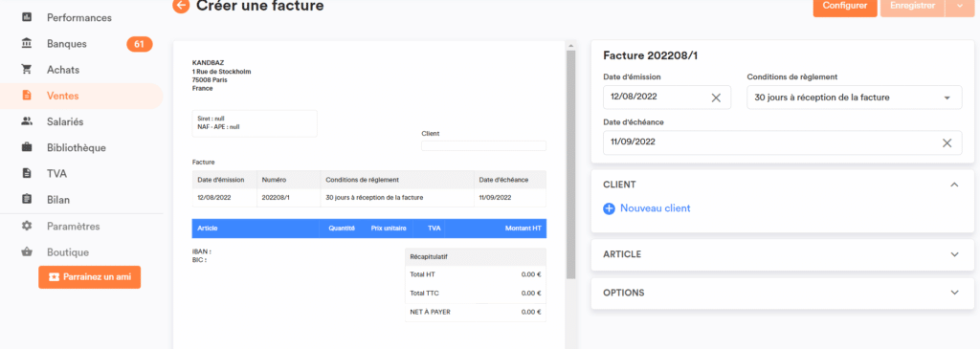980x349 pixels.
Task: Click the IBAN label in preview
Action: pyautogui.click(x=202, y=251)
